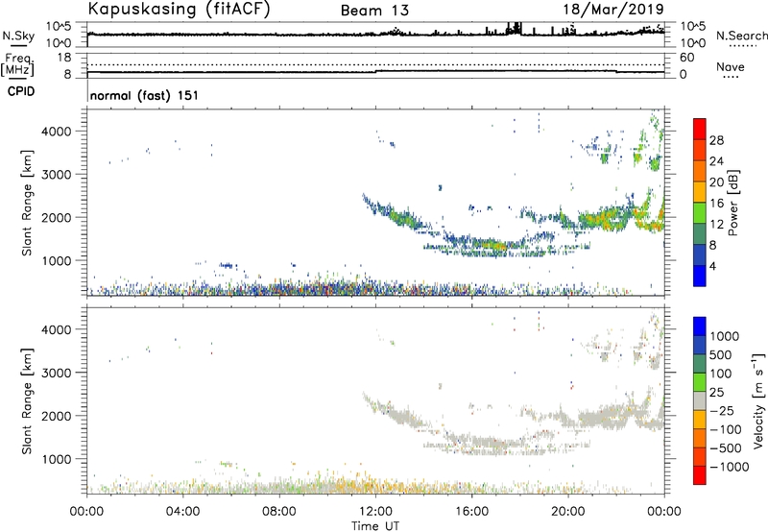This screenshot has height=532, width=768.
Task: Click the "18" tick on the frequency axis
Action: pos(64,58)
